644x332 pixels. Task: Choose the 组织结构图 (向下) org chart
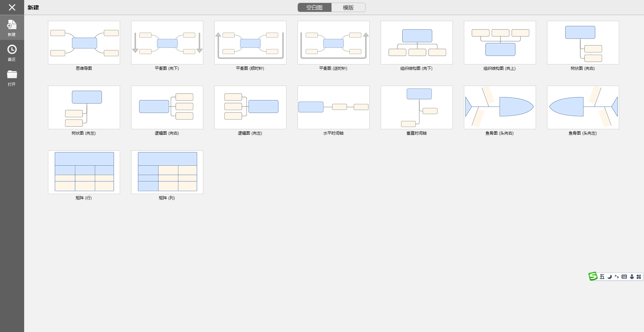[417, 43]
